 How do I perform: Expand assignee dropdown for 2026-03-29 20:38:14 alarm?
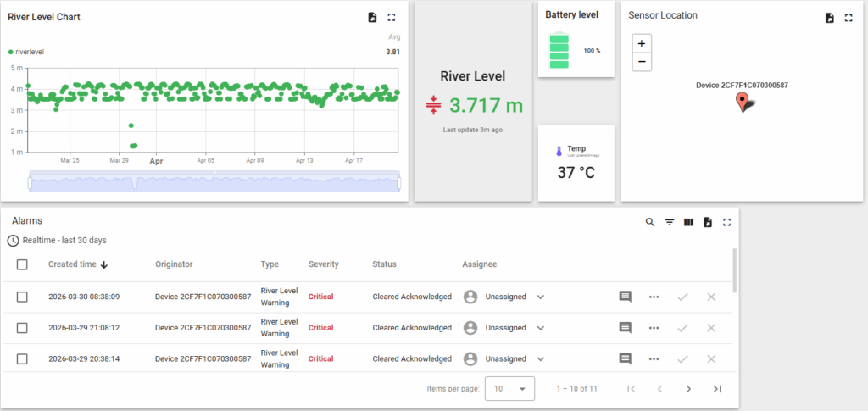pos(541,359)
